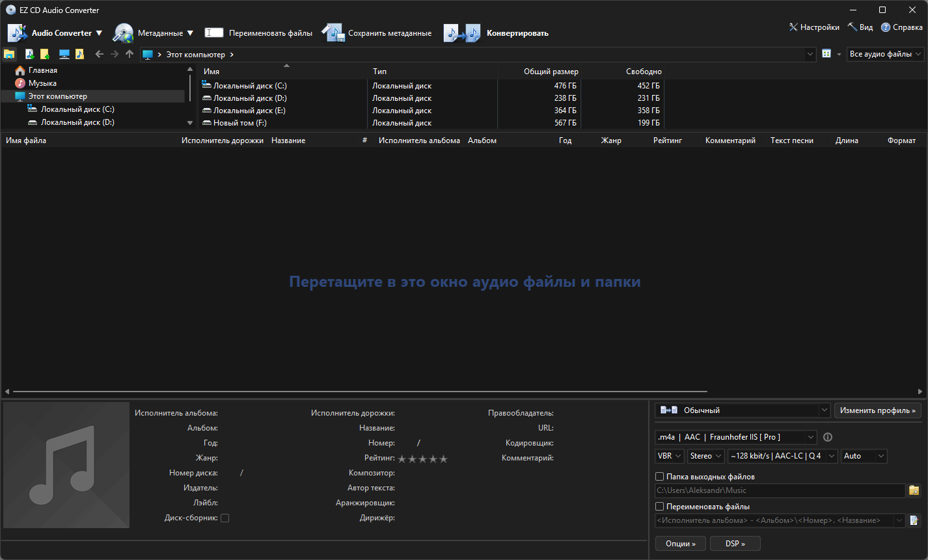The height and width of the screenshot is (560, 928).
Task: Toggle the folder browser icon
Action: [x=9, y=54]
